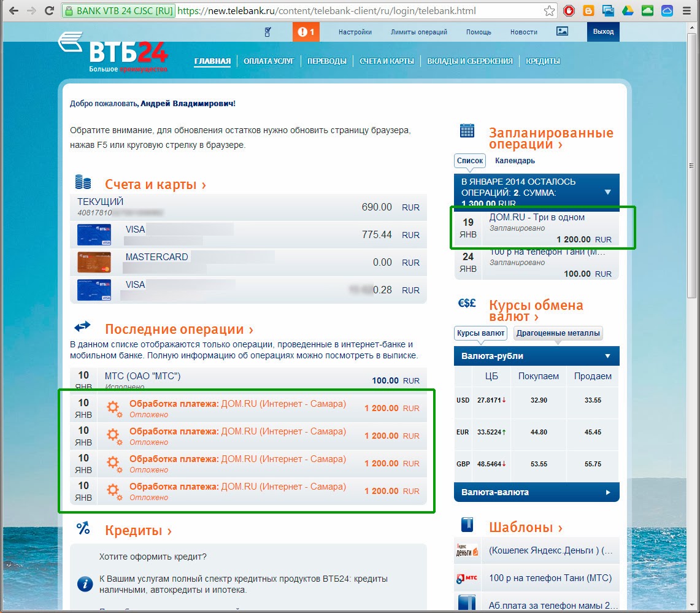Viewport: 700px width, 613px height.
Task: Click the first VISA card thumbnail
Action: 94,235
